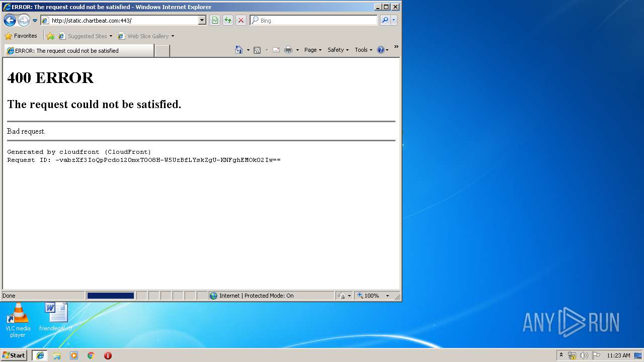This screenshot has width=644, height=362.
Task: Open Windows Explorer folder taskbar icon
Action: pos(57,355)
